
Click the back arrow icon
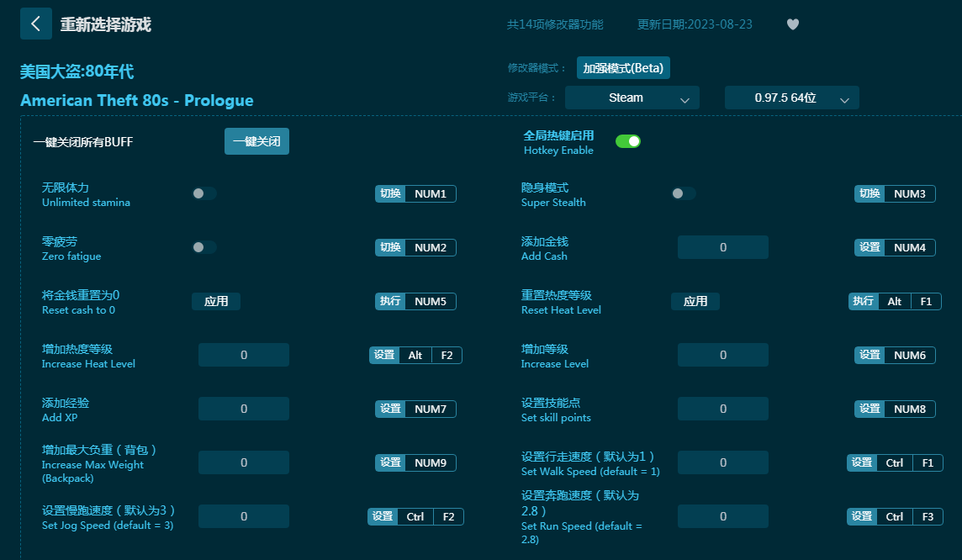click(35, 24)
